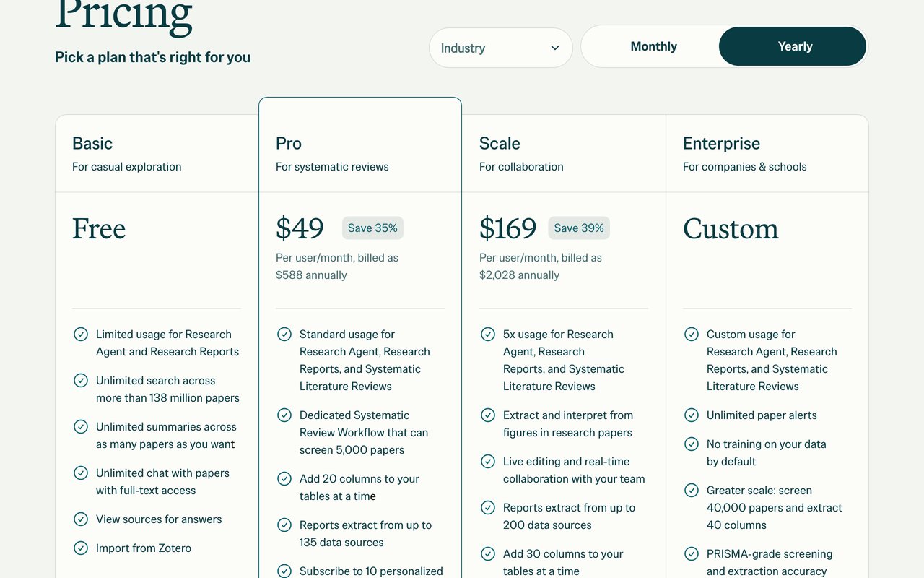
Task: Click the Save 35% badge
Action: click(x=372, y=228)
